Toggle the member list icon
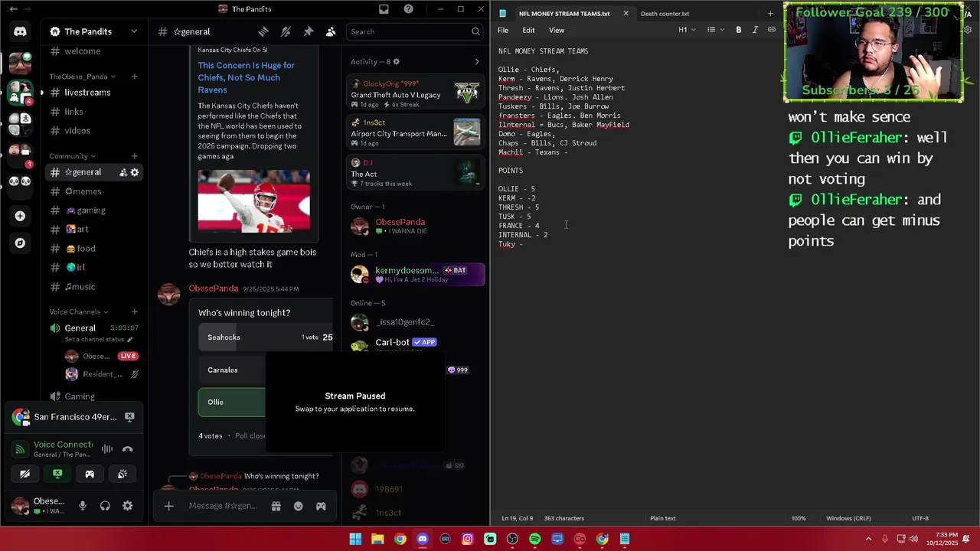The height and width of the screenshot is (551, 980). tap(331, 31)
